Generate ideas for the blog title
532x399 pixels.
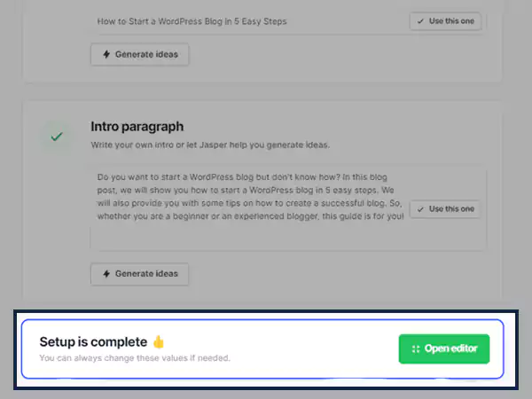[x=140, y=54]
